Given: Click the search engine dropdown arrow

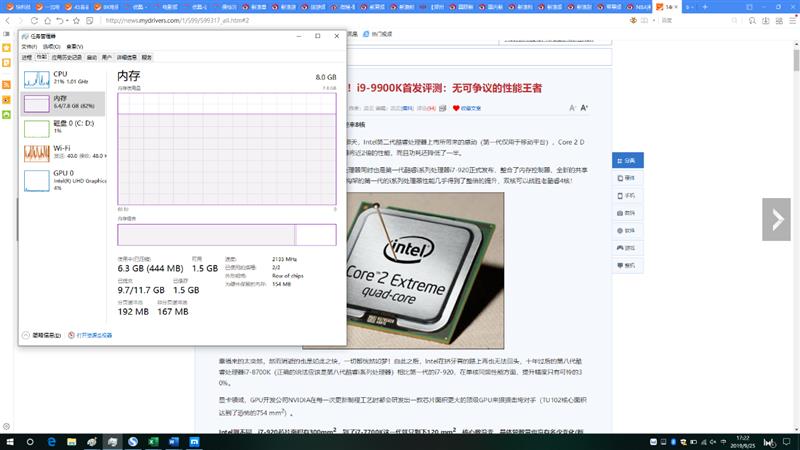Looking at the screenshot, I should pyautogui.click(x=654, y=20).
